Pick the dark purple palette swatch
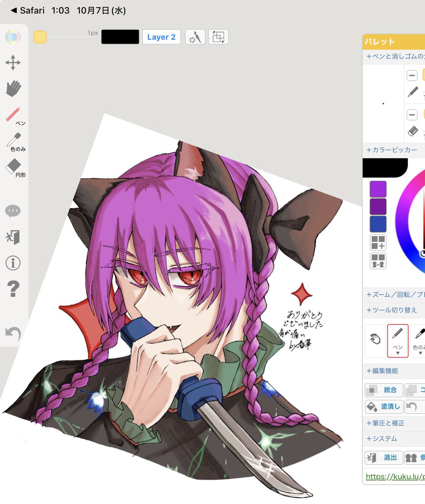 [378, 207]
